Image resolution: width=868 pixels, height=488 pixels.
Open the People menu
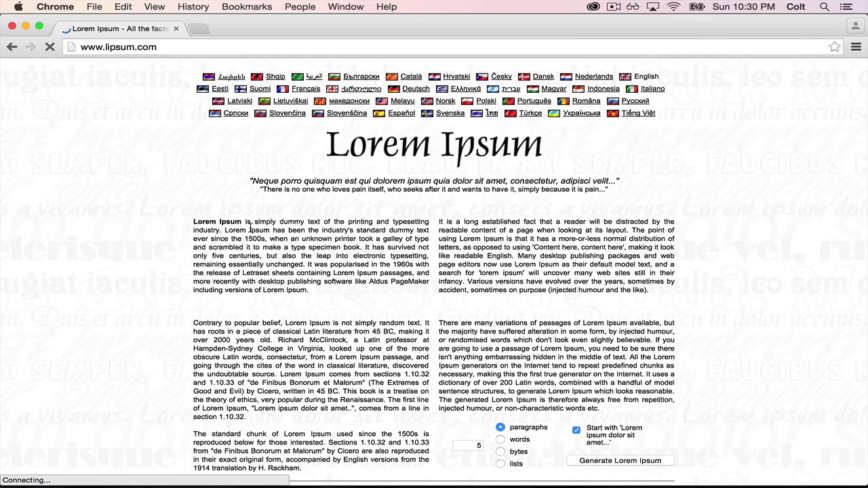(x=300, y=7)
